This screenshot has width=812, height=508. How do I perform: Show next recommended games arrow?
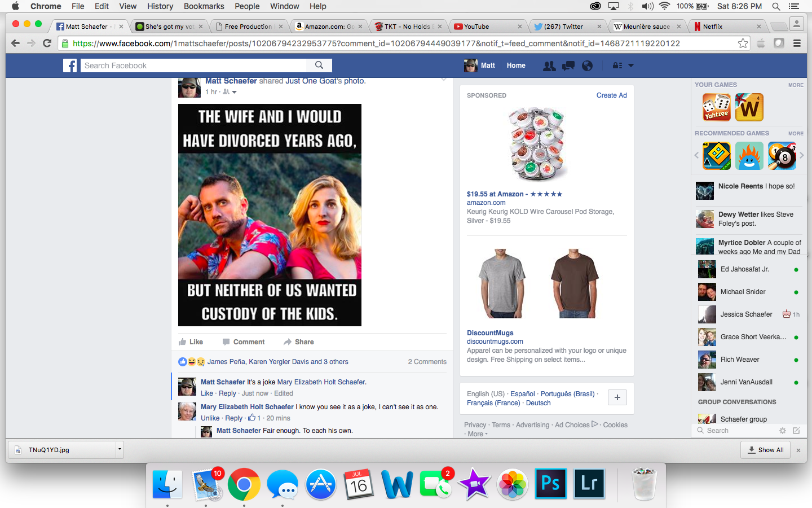tap(801, 155)
